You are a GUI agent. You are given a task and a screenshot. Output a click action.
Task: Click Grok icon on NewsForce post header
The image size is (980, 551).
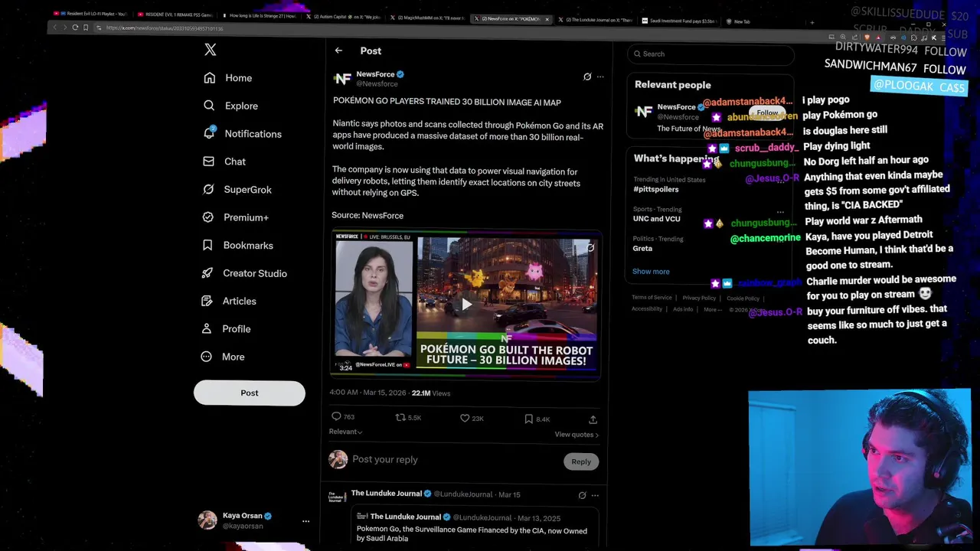point(587,77)
